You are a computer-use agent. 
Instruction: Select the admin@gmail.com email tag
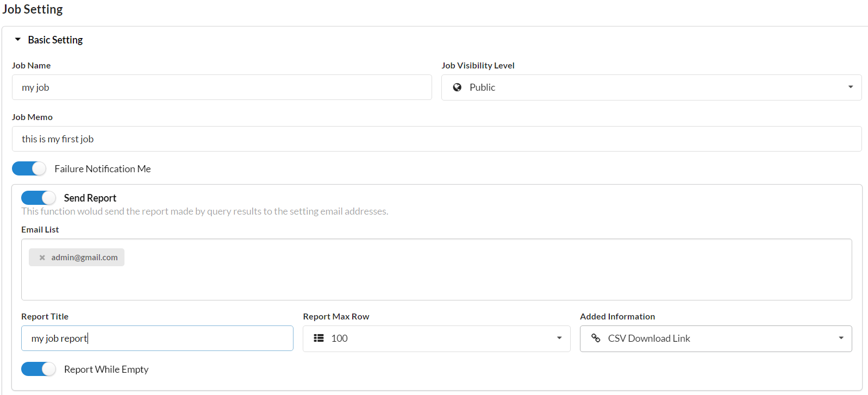(77, 258)
